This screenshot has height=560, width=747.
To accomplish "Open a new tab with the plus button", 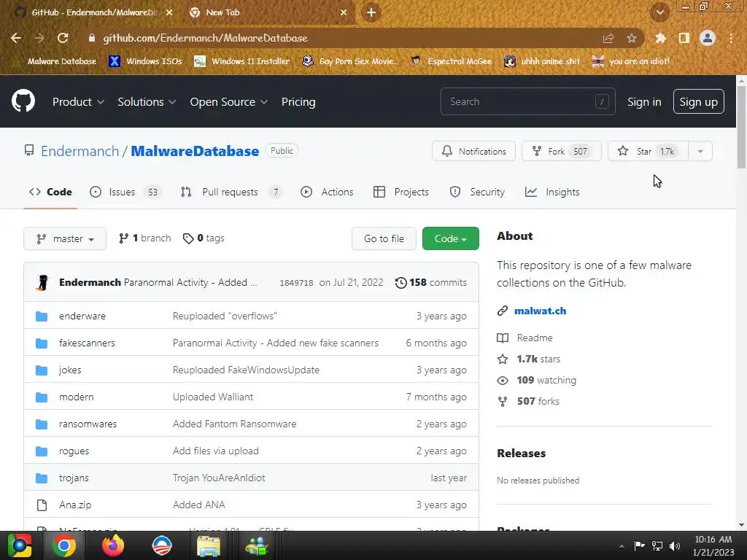I will coord(371,12).
